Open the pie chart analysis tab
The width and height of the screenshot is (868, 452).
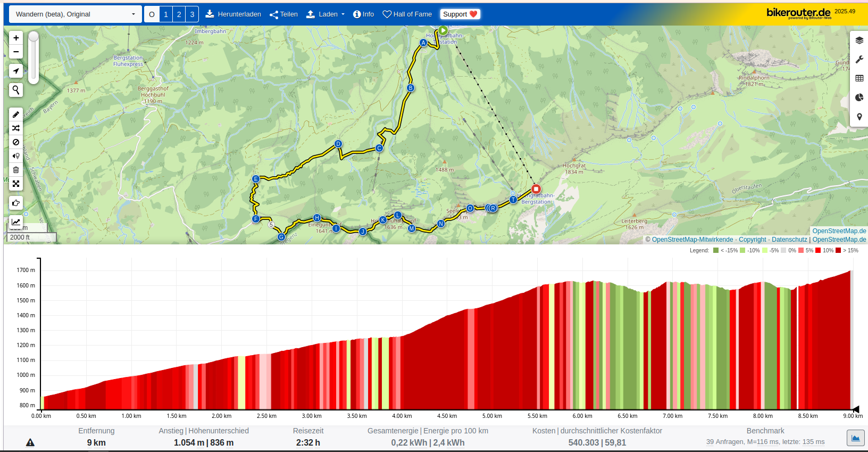click(x=859, y=97)
